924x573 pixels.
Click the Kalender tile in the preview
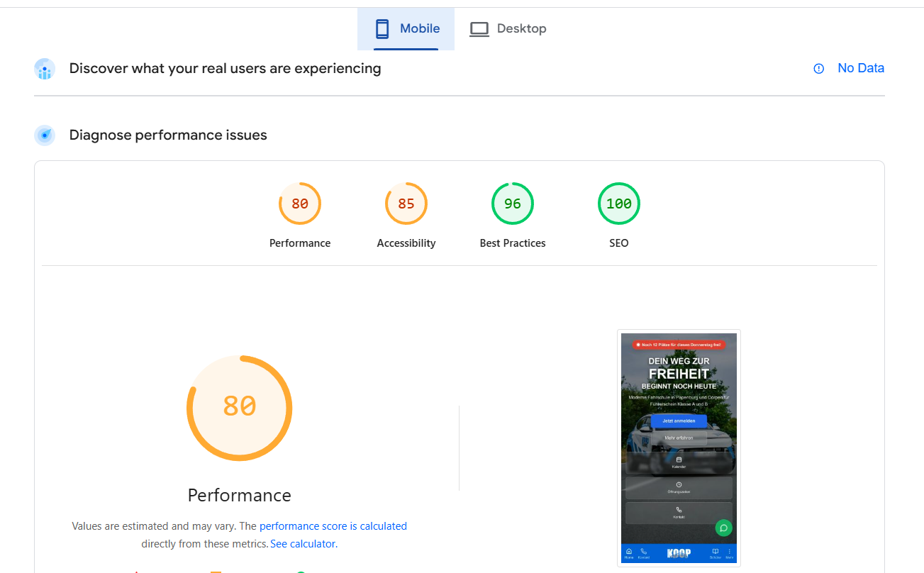click(x=679, y=462)
